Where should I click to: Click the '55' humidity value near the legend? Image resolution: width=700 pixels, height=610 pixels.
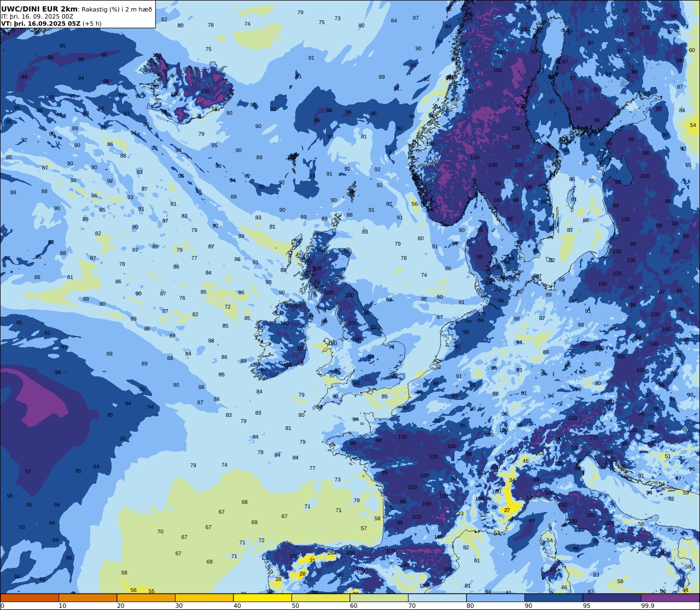pos(151,591)
